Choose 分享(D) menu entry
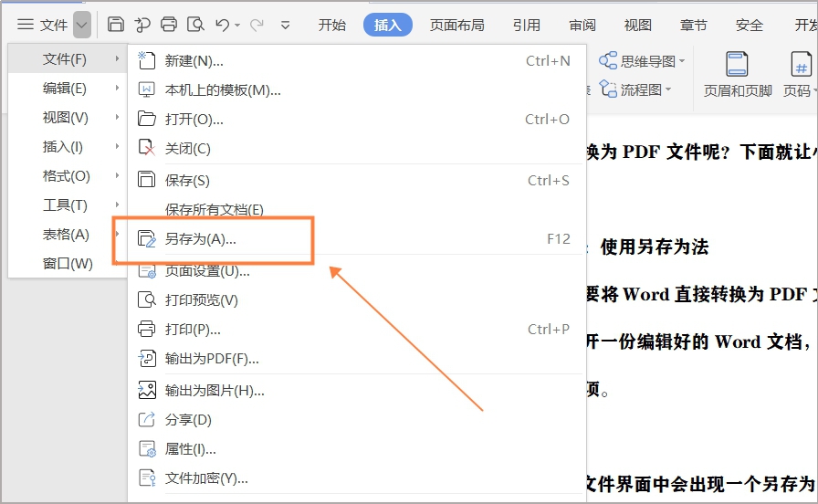The image size is (818, 504). pyautogui.click(x=356, y=419)
